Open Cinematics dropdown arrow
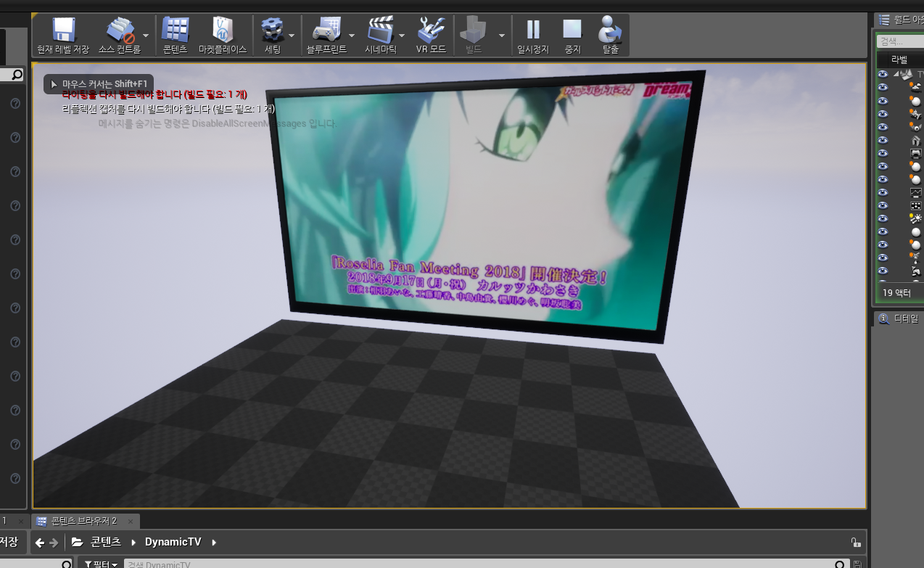This screenshot has width=924, height=568. (402, 35)
